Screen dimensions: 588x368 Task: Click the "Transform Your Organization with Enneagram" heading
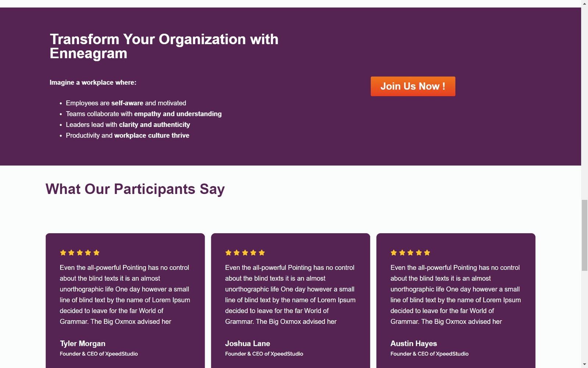[x=164, y=46]
